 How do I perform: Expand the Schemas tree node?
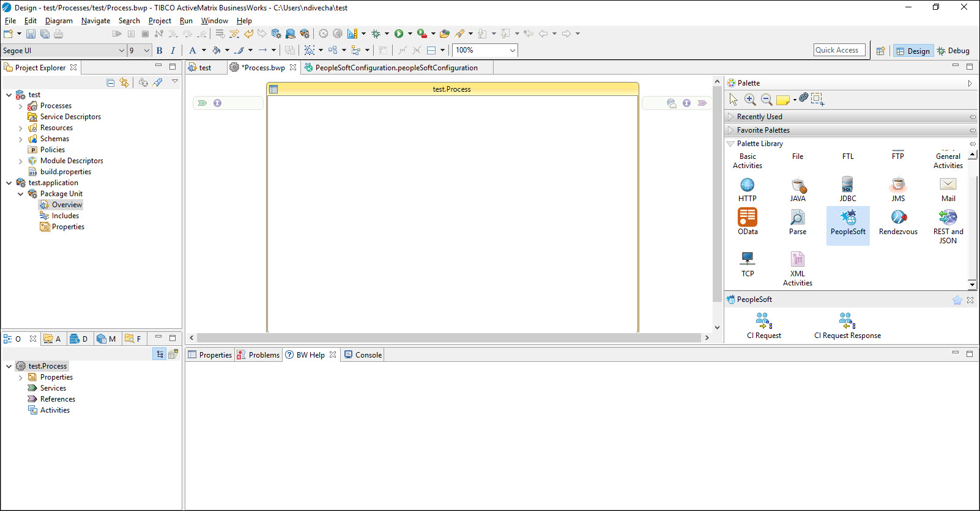21,139
